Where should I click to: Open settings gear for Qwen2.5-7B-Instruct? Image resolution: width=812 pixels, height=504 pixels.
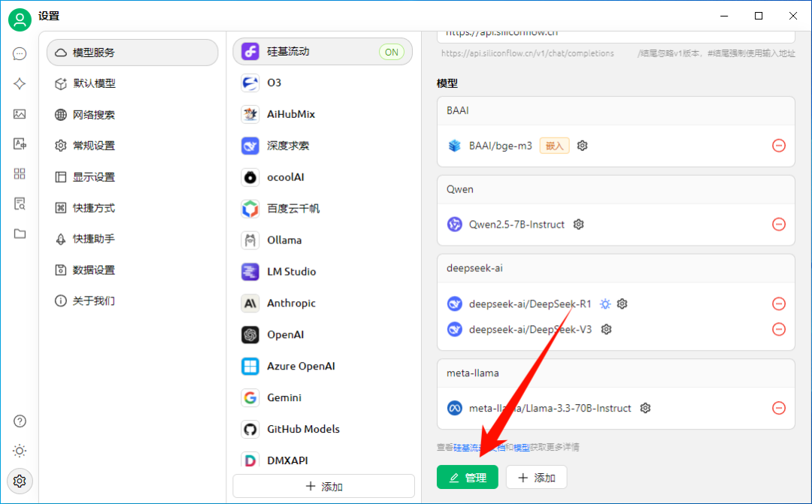tap(578, 225)
